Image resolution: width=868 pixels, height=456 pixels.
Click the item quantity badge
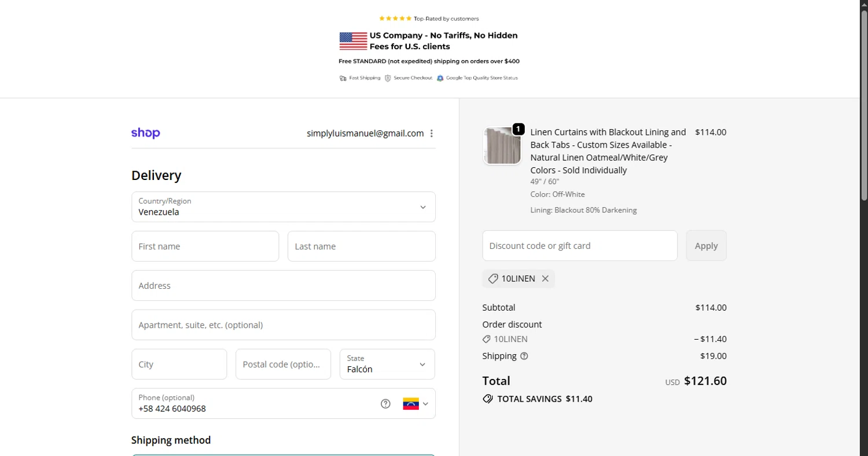pos(518,129)
